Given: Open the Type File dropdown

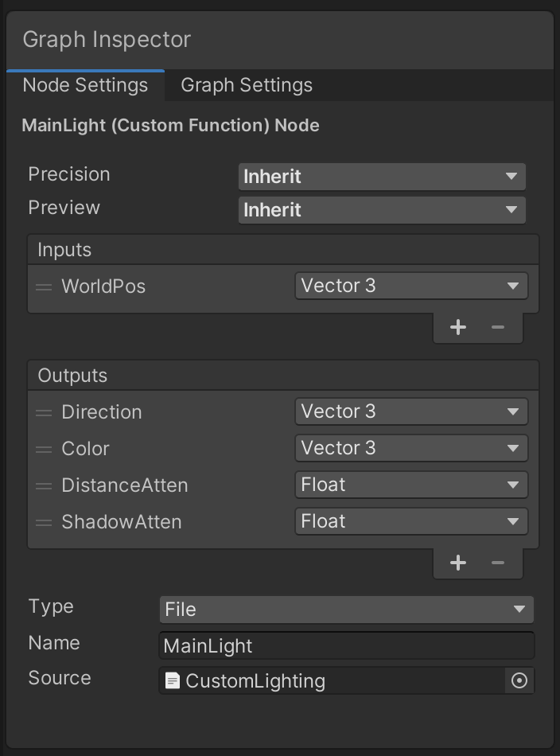Looking at the screenshot, I should 346,610.
